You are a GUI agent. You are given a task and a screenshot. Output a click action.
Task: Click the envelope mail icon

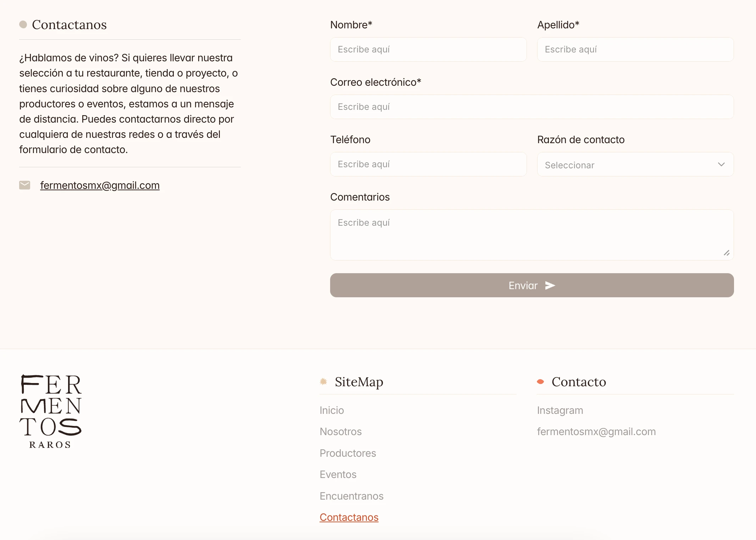coord(24,185)
